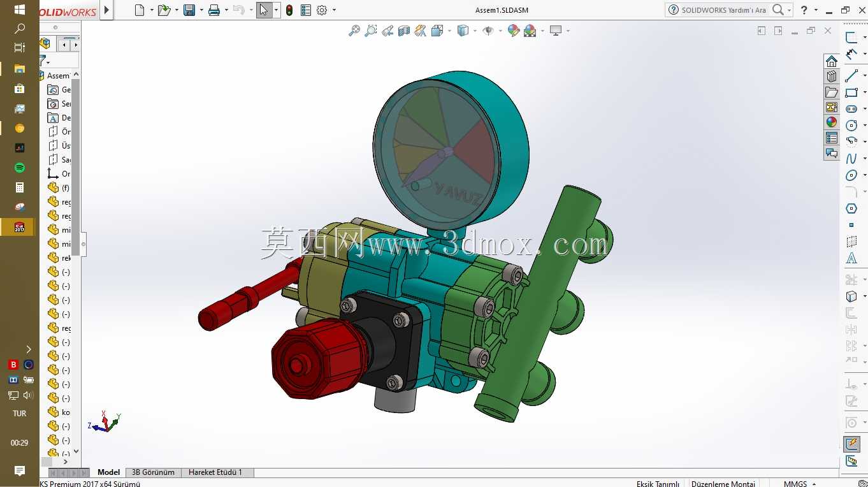The height and width of the screenshot is (487, 868).
Task: Toggle the feature tree filter funnel
Action: [43, 61]
